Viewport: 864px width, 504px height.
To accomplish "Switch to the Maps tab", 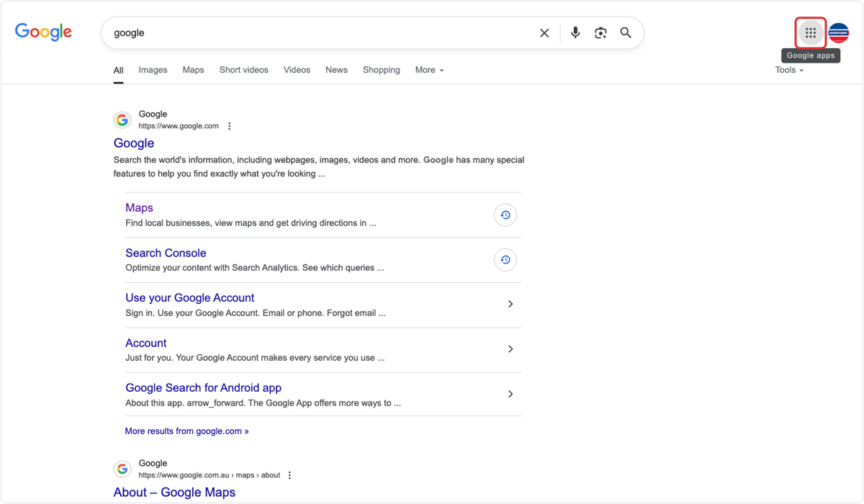I will [x=193, y=70].
